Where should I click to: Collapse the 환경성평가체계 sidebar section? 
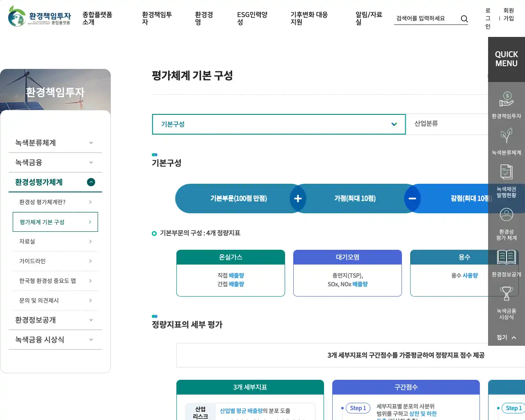tap(91, 182)
